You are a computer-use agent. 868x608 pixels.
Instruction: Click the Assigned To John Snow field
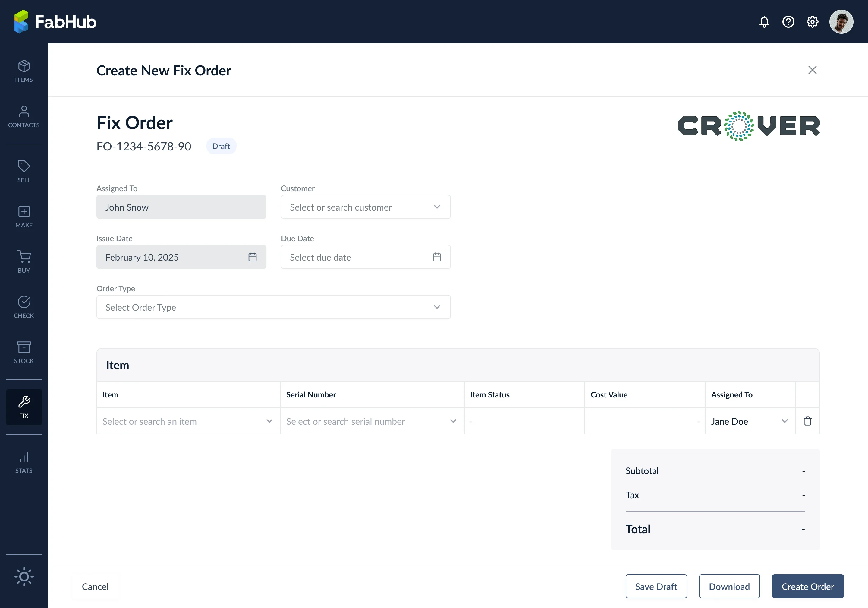(181, 207)
